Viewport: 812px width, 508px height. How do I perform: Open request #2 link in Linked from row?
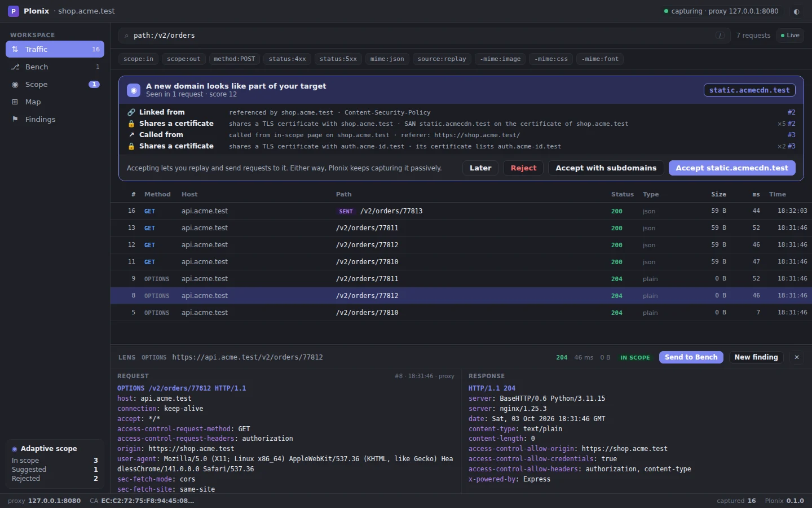pos(791,112)
